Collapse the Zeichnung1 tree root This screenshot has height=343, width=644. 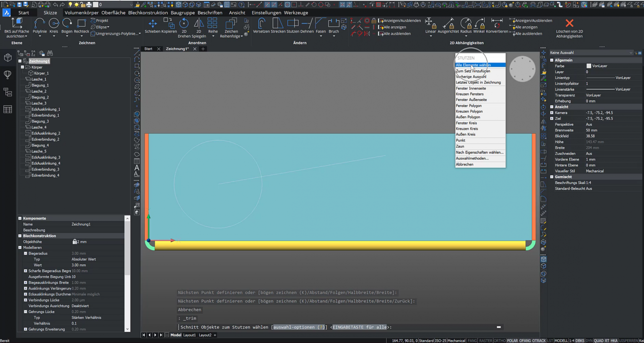pos(20,61)
